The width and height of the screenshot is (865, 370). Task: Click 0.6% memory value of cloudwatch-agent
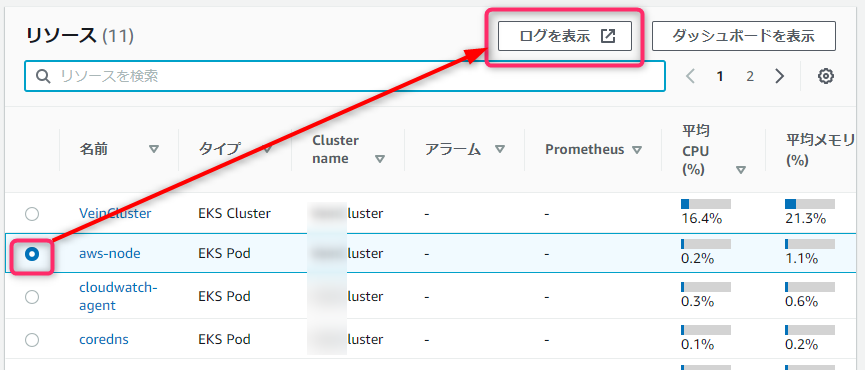coord(802,301)
